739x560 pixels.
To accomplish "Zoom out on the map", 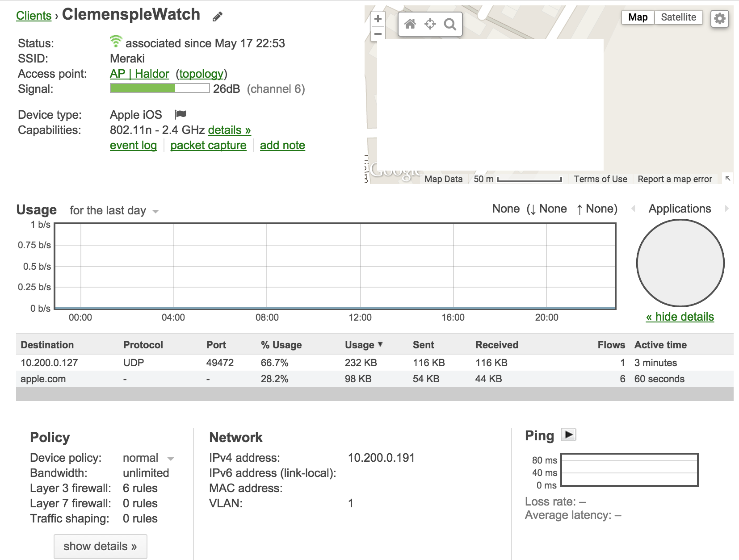I will click(x=378, y=34).
